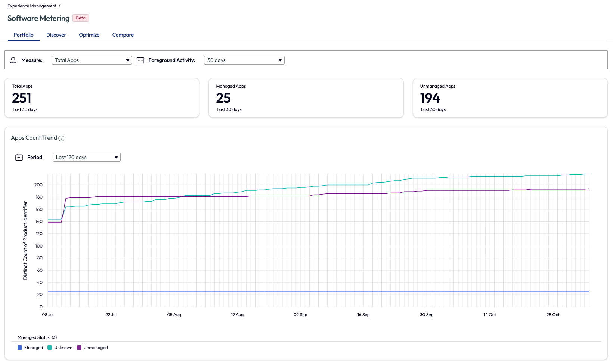Toggle the Unknown legend series

pos(63,348)
